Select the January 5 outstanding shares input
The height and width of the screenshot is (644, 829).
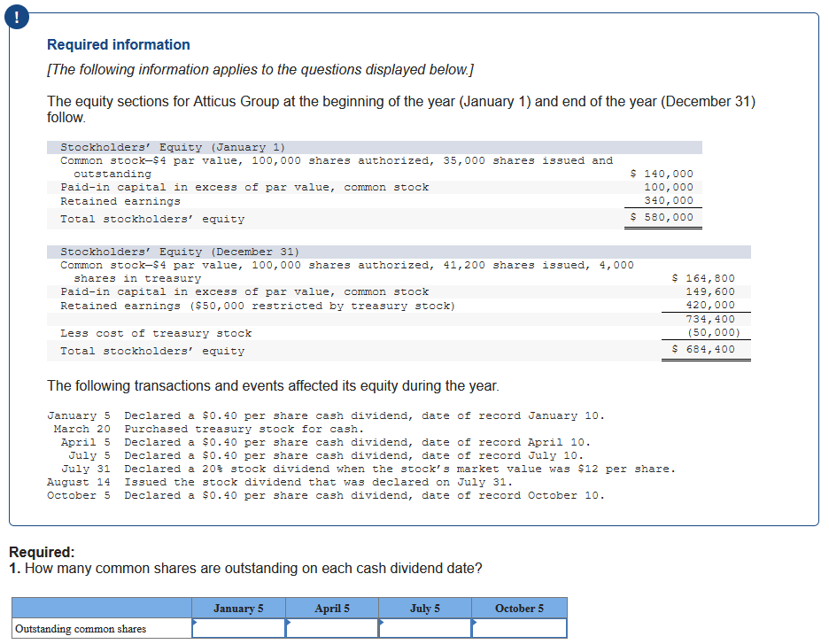[238, 628]
